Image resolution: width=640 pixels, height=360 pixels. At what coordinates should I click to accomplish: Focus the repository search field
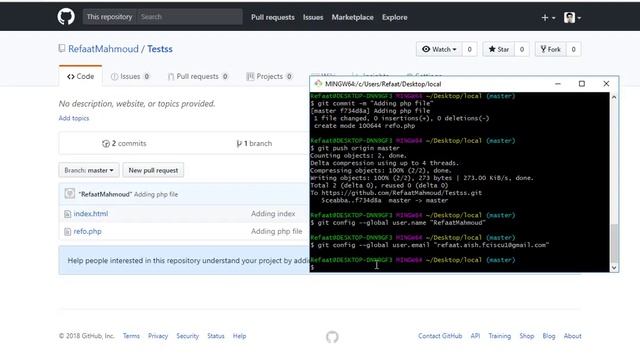click(x=189, y=17)
